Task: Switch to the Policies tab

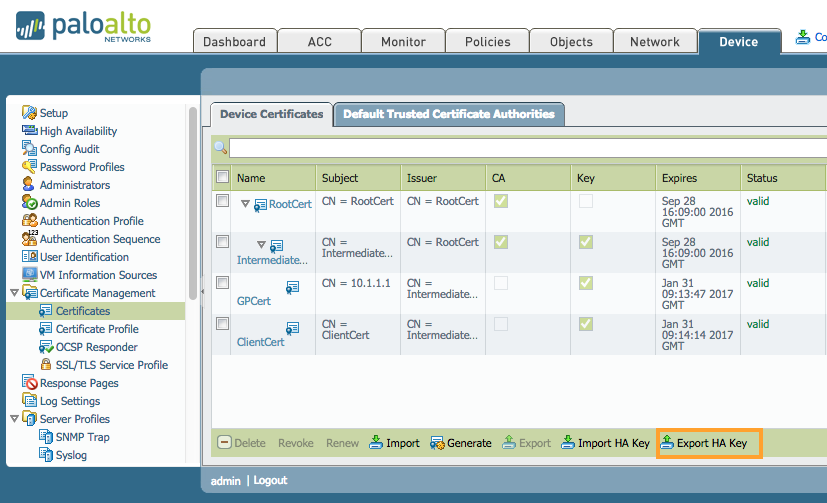Action: [x=487, y=41]
